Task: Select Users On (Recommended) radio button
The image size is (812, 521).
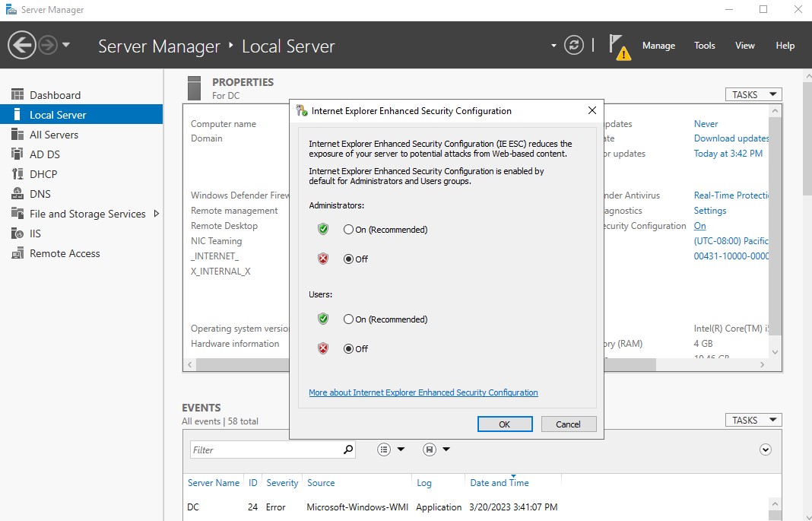Action: [x=348, y=319]
